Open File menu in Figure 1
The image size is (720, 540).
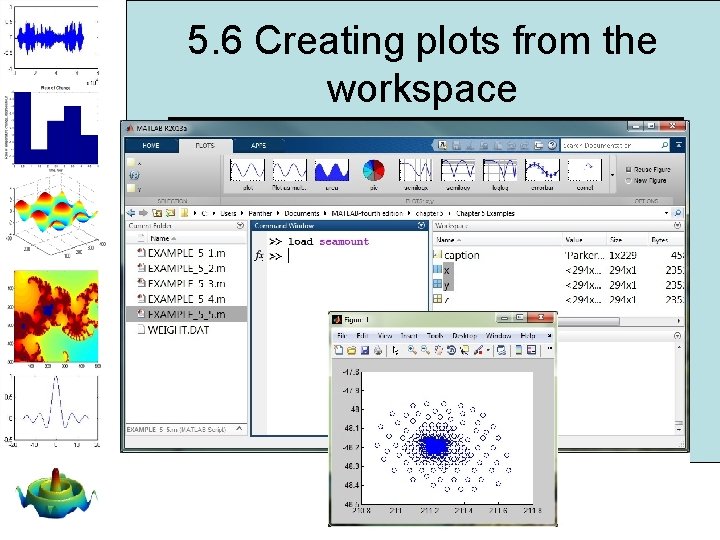point(342,336)
